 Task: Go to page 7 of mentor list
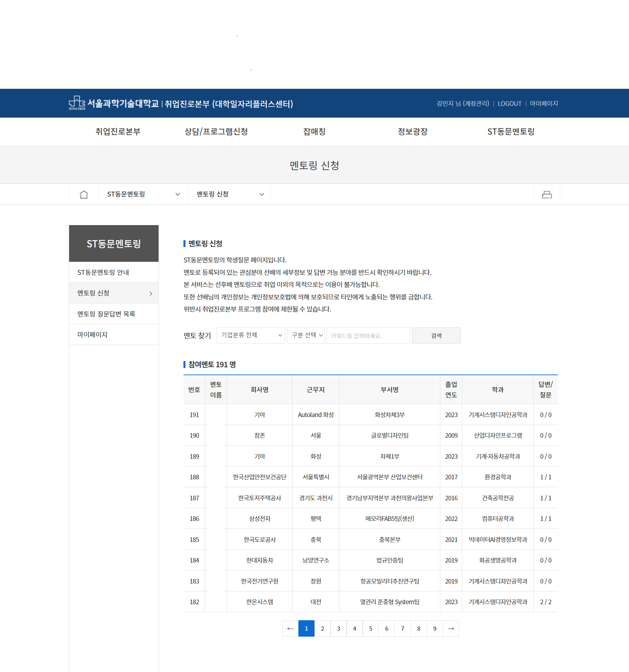403,628
